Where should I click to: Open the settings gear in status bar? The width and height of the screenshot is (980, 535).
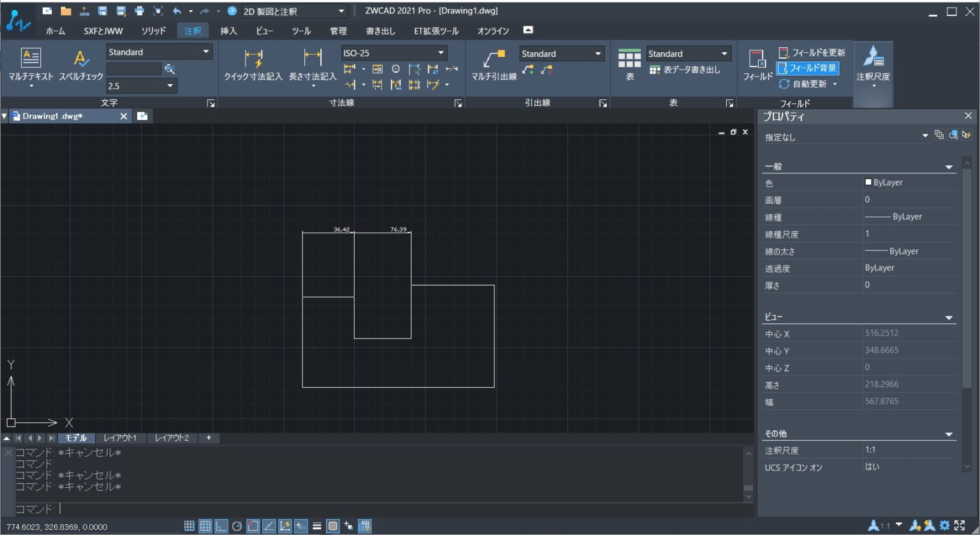945,525
